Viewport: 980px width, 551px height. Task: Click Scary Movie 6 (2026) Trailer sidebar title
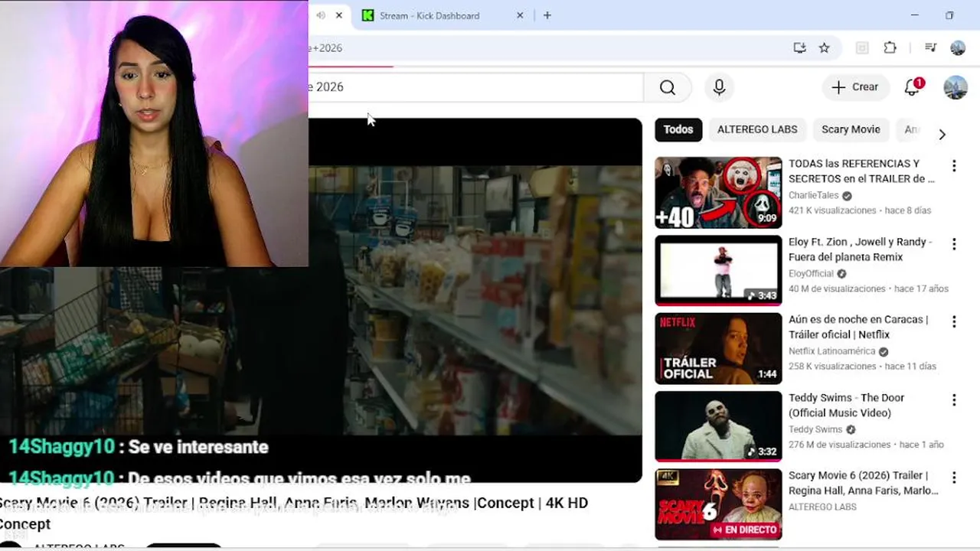point(863,483)
